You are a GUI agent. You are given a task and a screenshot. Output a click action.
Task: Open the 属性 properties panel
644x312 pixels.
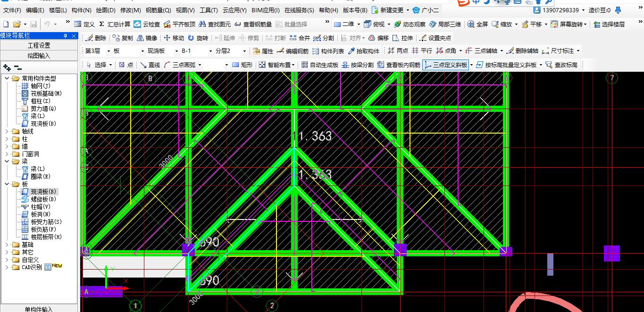pyautogui.click(x=263, y=51)
